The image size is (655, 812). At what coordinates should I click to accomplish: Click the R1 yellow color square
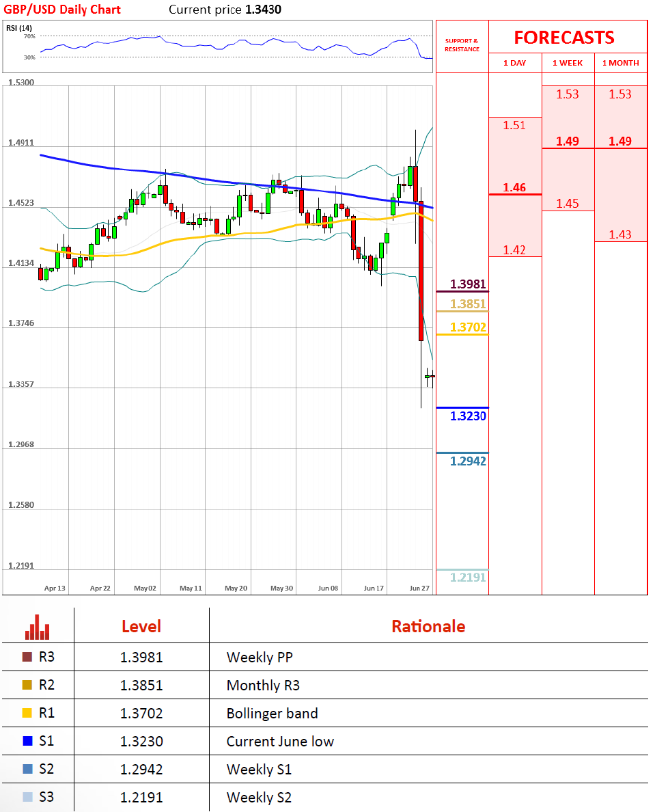(x=27, y=713)
